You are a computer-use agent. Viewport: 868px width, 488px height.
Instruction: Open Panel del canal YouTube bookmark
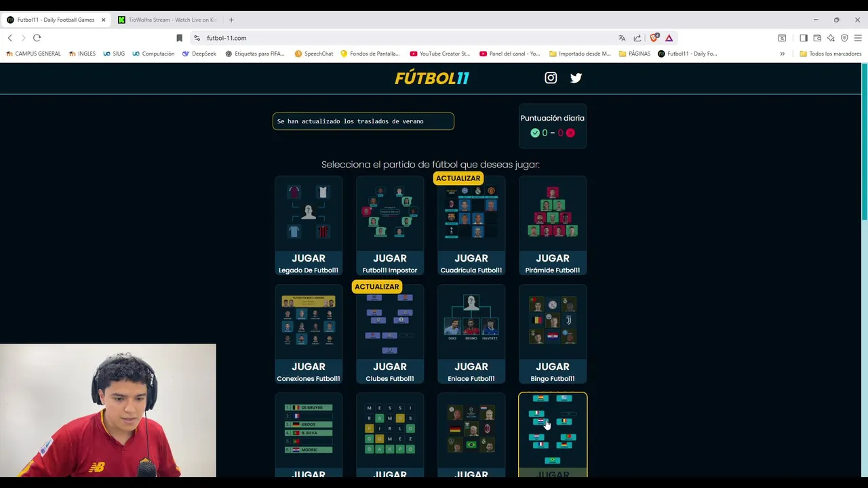510,54
